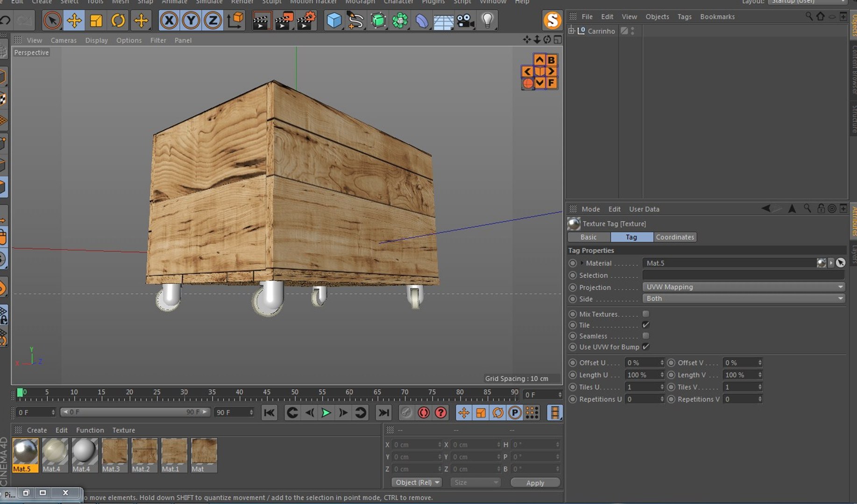Image resolution: width=857 pixels, height=504 pixels.
Task: Open Edit Render Settings
Action: tap(305, 21)
